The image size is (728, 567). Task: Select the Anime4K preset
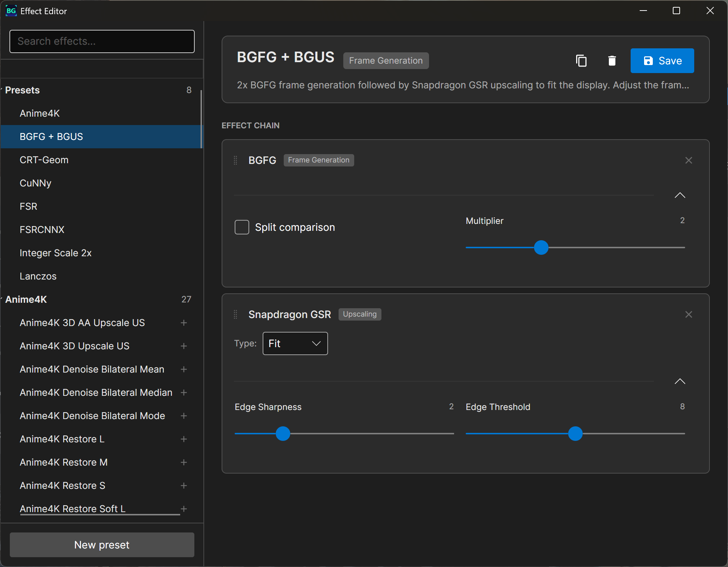pos(101,113)
